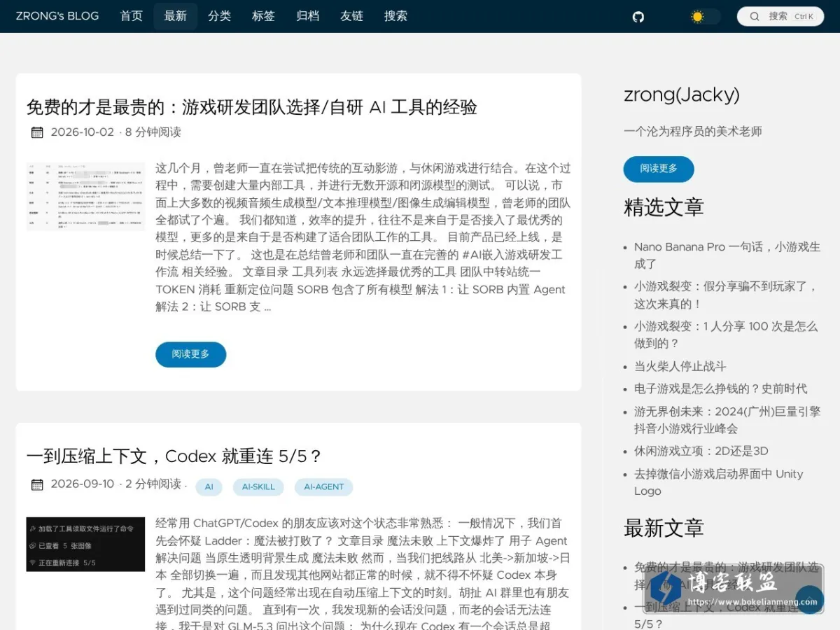
Task: Click the 2026-09-10 post date
Action: 83,484
